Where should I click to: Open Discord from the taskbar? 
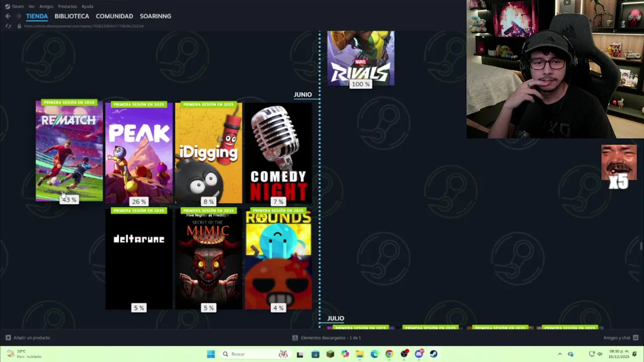click(419, 354)
